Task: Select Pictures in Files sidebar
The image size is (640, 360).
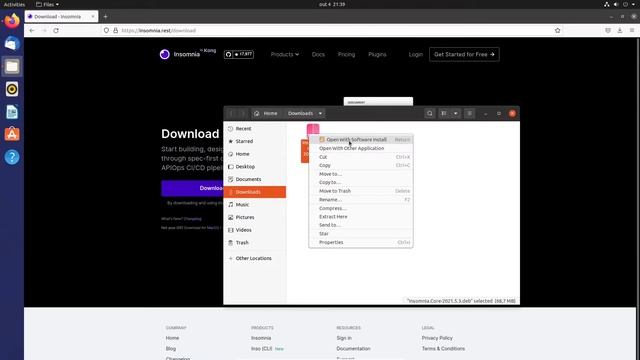Action: pyautogui.click(x=255, y=217)
